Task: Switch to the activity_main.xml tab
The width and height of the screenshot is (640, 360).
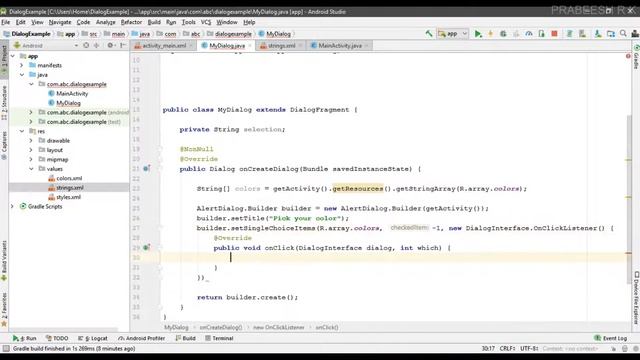Action: coord(164,46)
